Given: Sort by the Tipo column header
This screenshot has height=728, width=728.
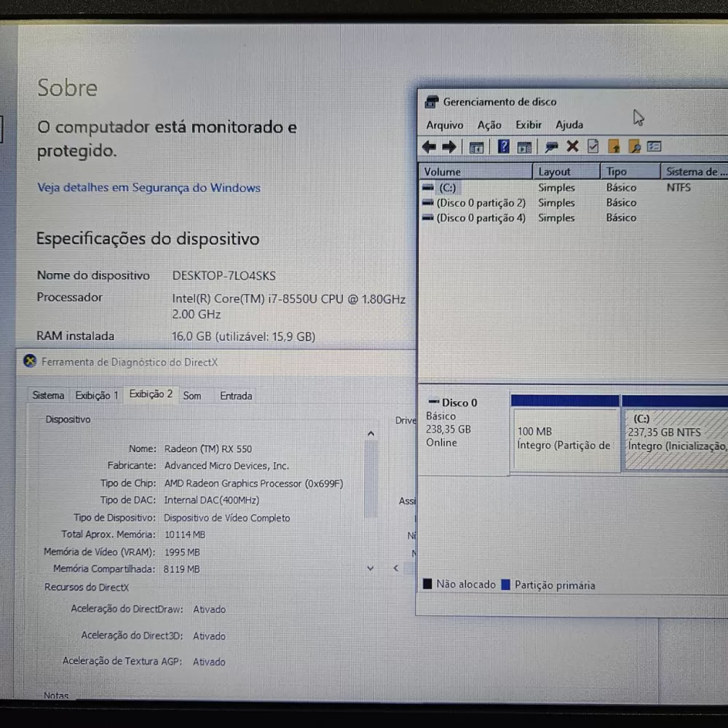Looking at the screenshot, I should (x=630, y=171).
